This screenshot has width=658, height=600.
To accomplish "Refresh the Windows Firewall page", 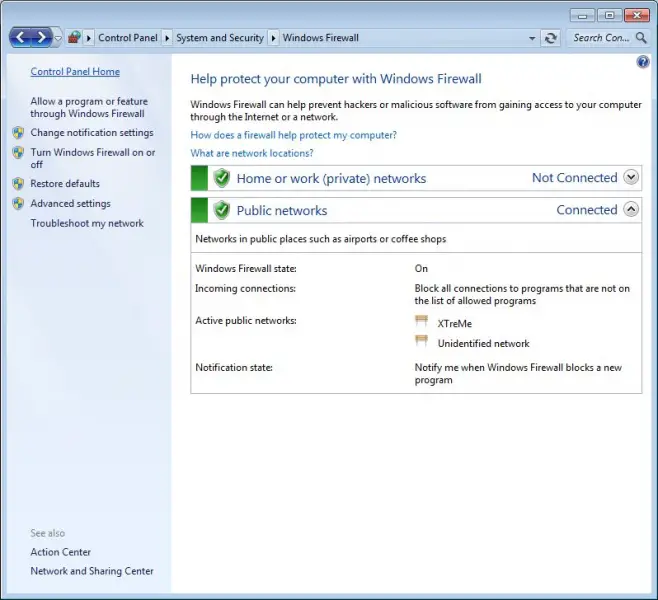I will coord(551,38).
